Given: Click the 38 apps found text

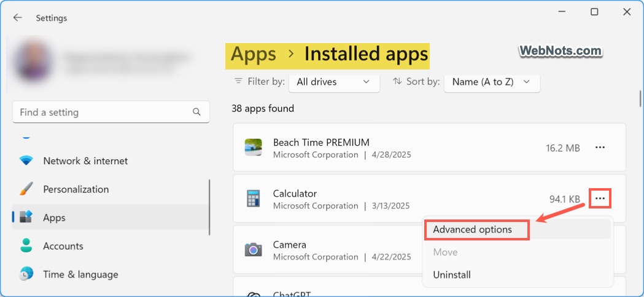Looking at the screenshot, I should tap(263, 109).
